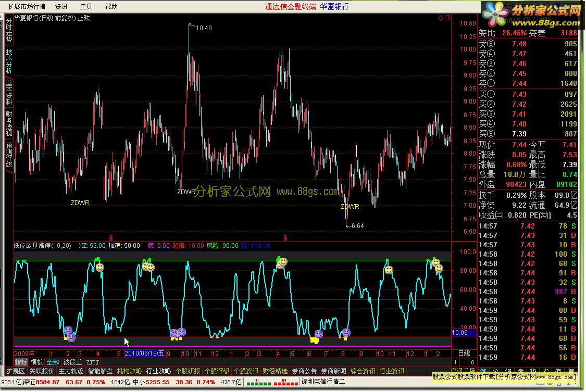The height and width of the screenshot is (392, 586).
Task: Open the 个股评级 bottom tab
Action: 217,371
